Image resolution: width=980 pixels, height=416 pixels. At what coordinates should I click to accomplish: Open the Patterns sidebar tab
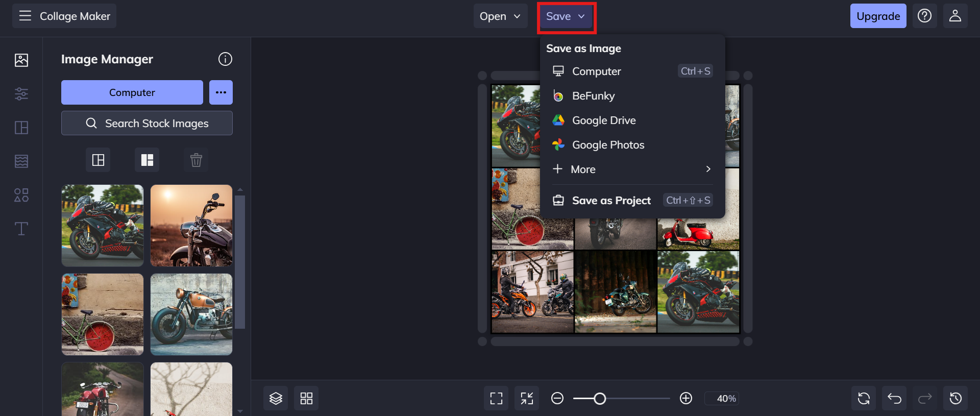coord(21,161)
